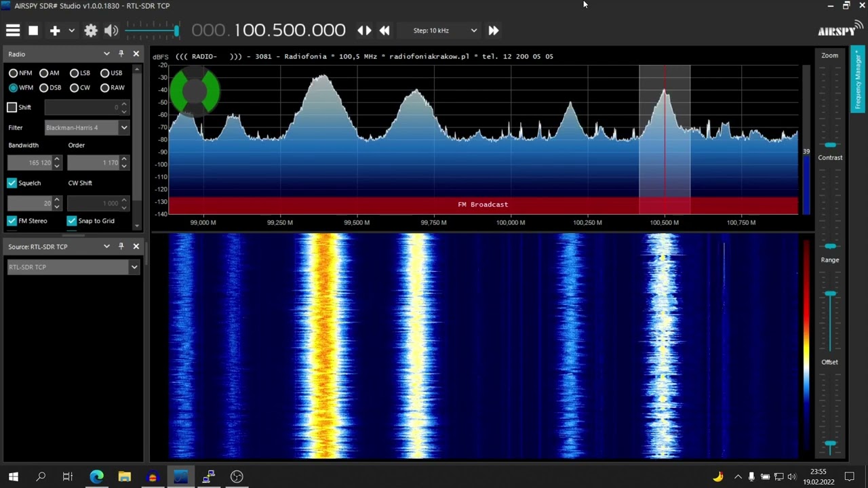Open Windows taskbar search
This screenshot has width=868, height=488.
tap(41, 476)
